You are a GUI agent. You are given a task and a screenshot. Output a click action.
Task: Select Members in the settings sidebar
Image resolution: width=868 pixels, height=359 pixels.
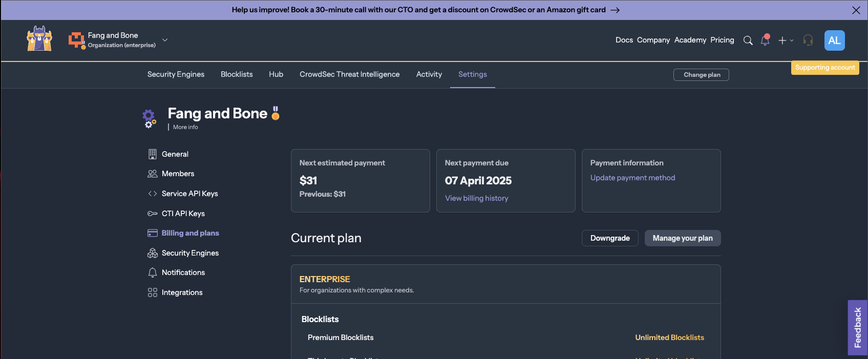tap(178, 174)
